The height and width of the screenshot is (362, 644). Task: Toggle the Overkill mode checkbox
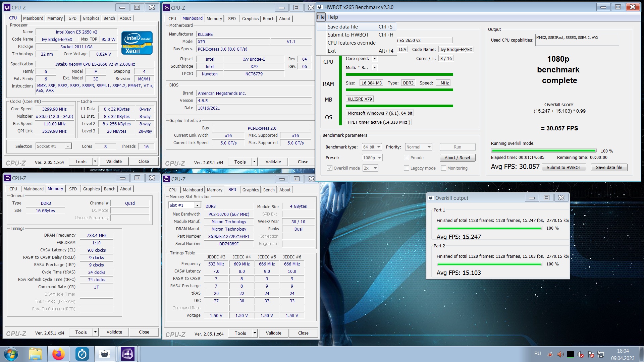330,168
